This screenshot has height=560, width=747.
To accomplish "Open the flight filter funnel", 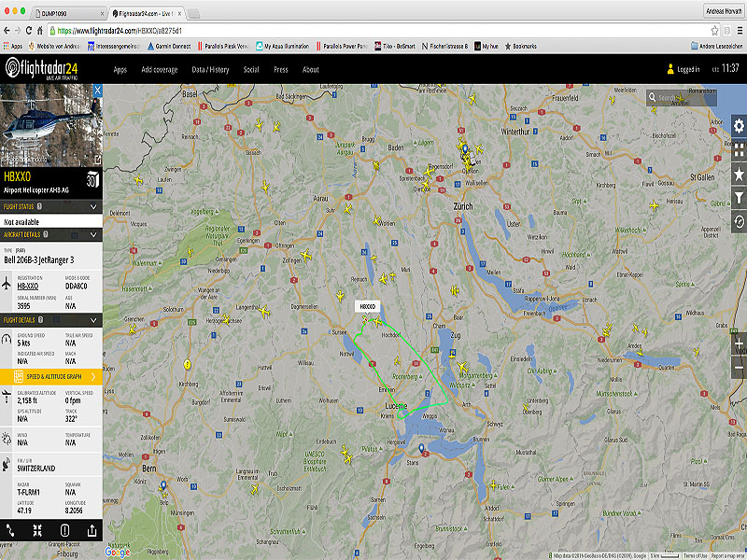I will (739, 198).
